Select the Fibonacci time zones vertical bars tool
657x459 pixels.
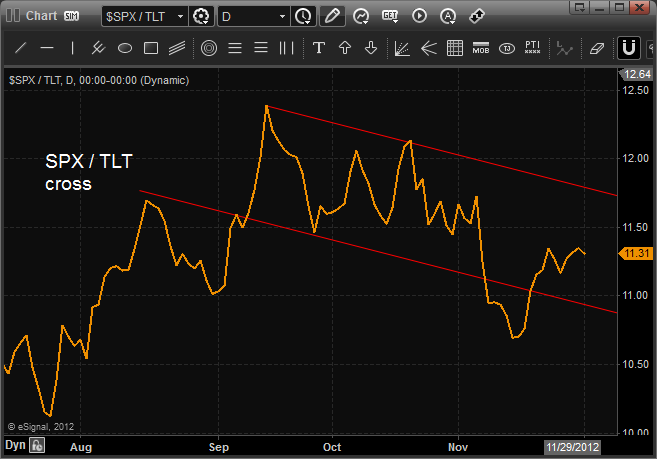[287, 48]
